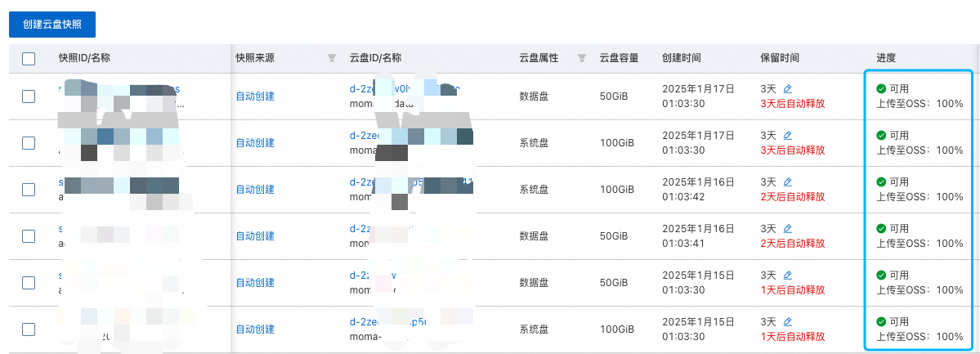Click the pencil icon on the fourth row
Viewport: 980px width, 354px height.
click(788, 228)
